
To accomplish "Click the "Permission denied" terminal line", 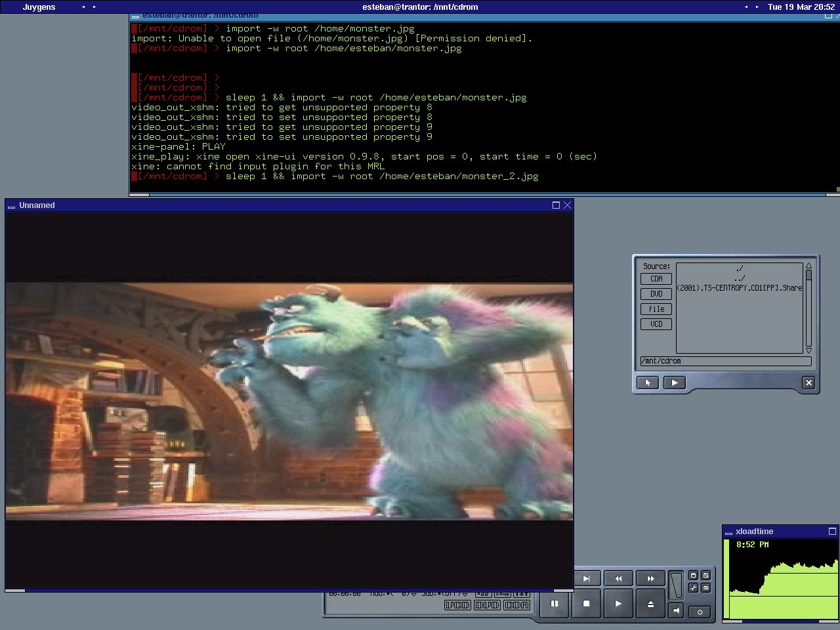I will point(332,39).
